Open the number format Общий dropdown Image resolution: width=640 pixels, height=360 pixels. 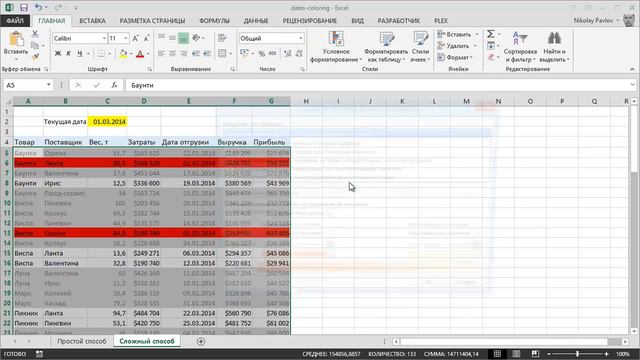pos(300,38)
